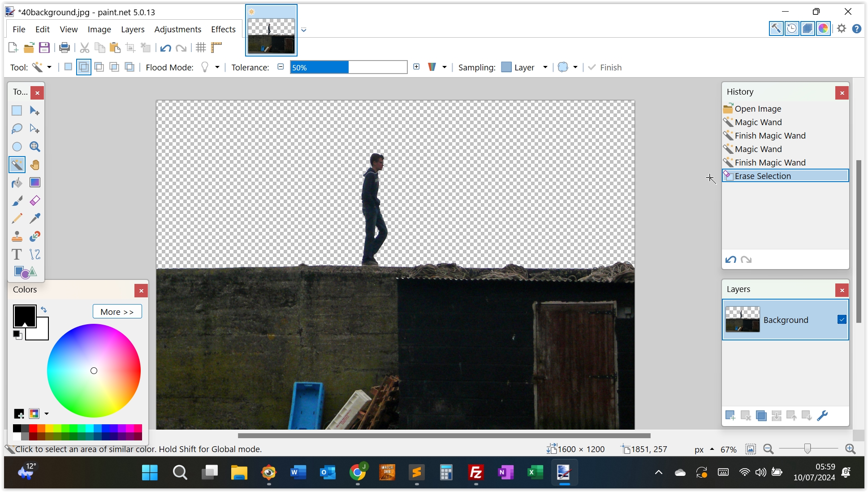The image size is (868, 492).
Task: Open the Effects menu
Action: pos(223,29)
